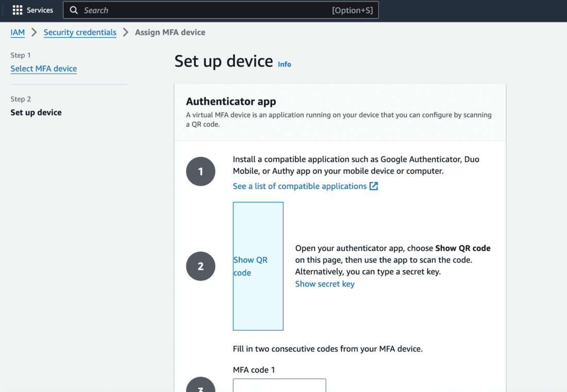The image size is (567, 392).
Task: Go to IAM breadcrumb link
Action: (x=18, y=32)
